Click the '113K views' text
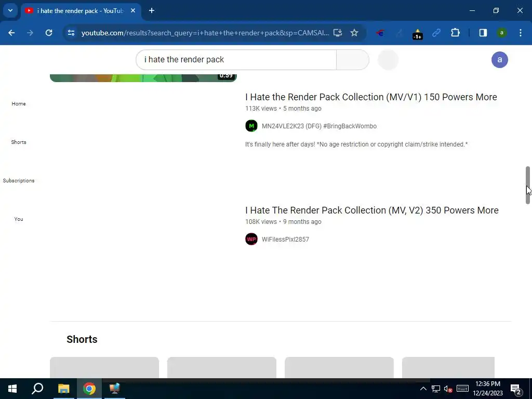The height and width of the screenshot is (399, 532). [261, 109]
